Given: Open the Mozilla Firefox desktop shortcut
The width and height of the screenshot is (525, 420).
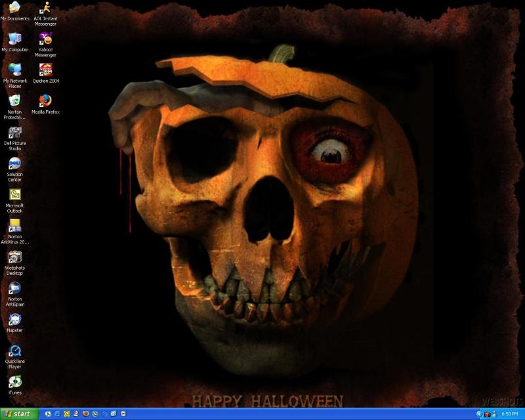Looking at the screenshot, I should (x=45, y=101).
